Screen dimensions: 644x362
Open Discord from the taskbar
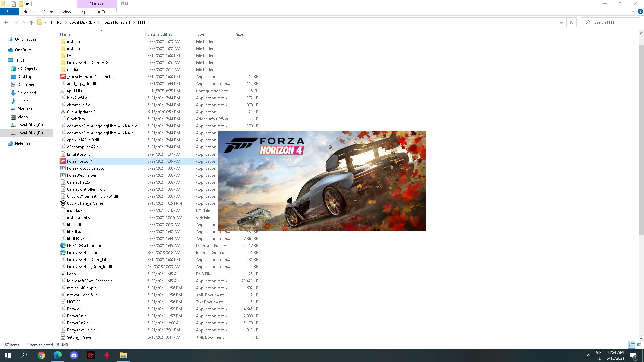point(74,355)
